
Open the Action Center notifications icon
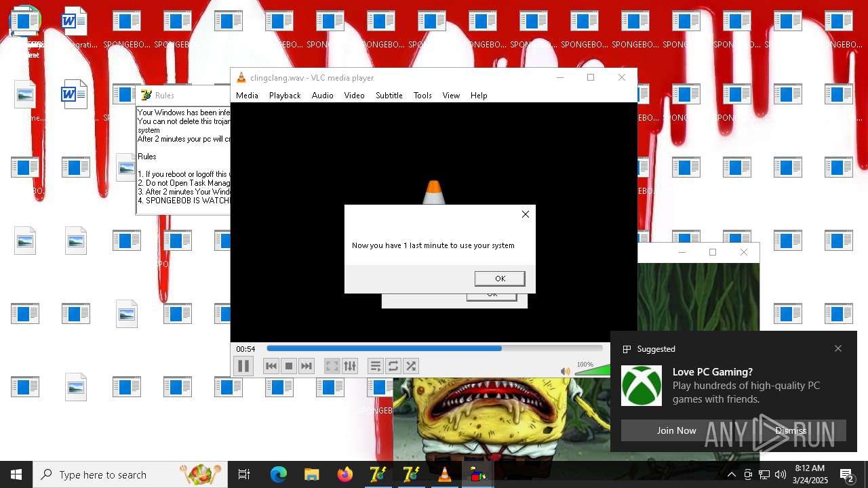pos(846,474)
